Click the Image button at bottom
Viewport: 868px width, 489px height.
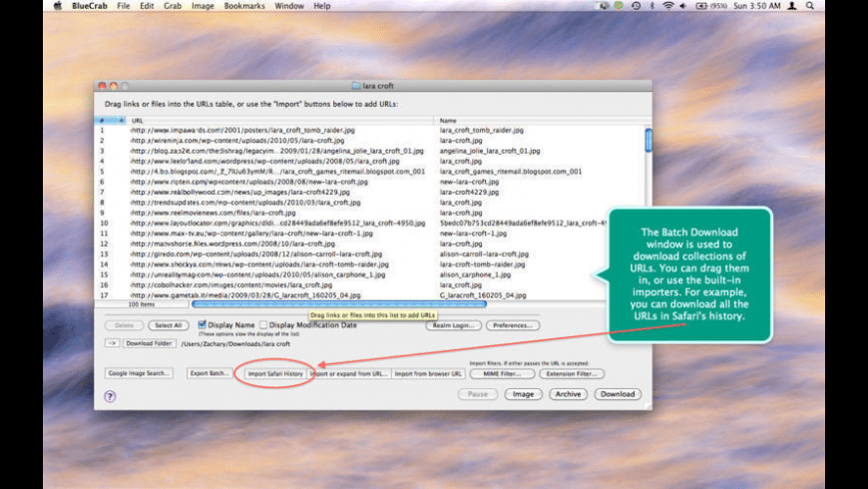coord(523,394)
